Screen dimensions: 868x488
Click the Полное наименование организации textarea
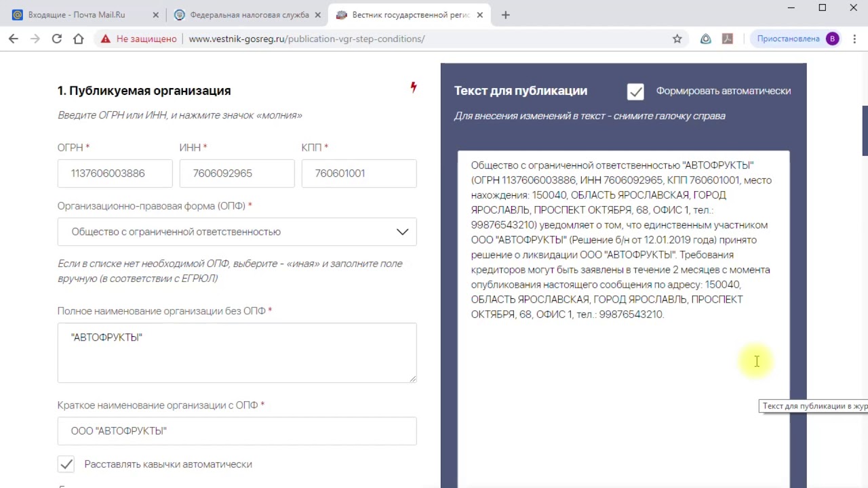click(237, 352)
